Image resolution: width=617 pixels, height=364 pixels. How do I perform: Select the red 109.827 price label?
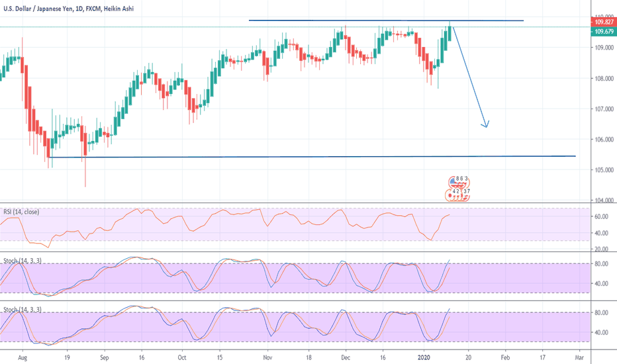[x=602, y=22]
